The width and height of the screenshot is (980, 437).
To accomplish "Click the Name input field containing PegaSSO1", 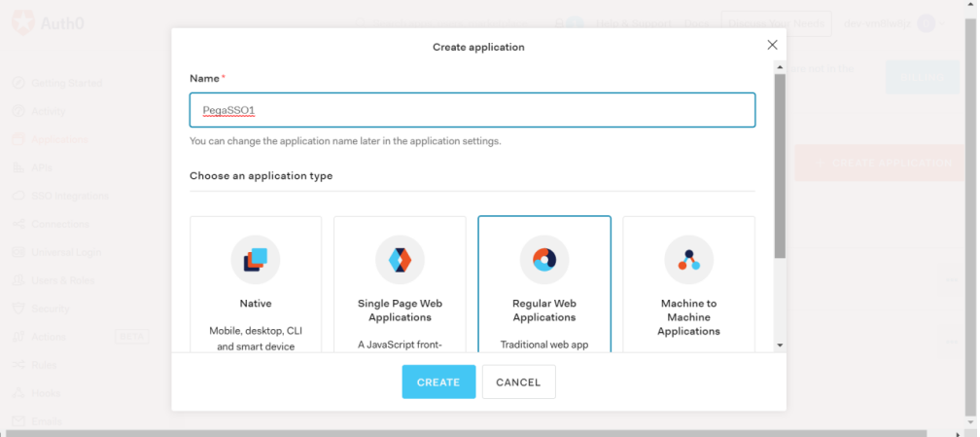I will 472,110.
